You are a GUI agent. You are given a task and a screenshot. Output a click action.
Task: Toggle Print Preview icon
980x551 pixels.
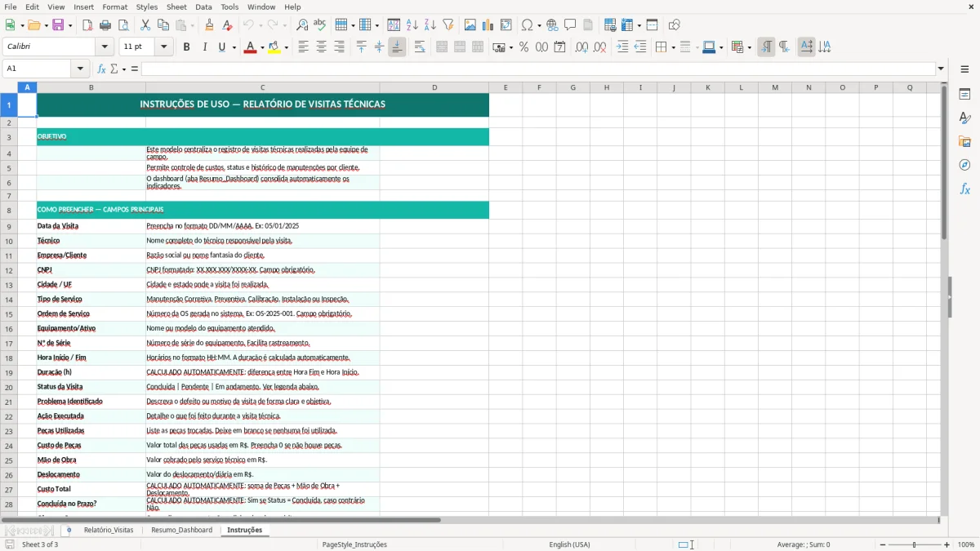click(123, 25)
